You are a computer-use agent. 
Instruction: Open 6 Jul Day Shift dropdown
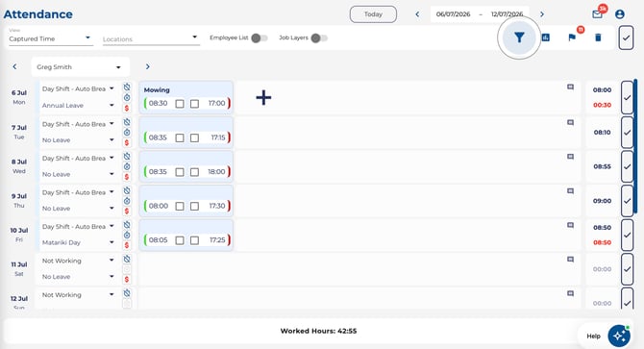[x=78, y=88]
